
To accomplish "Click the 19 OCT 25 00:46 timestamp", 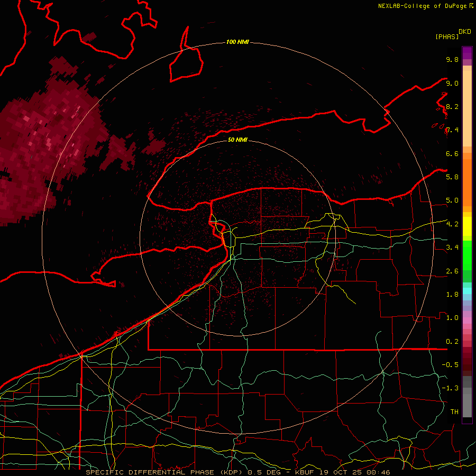I will coord(354,472).
